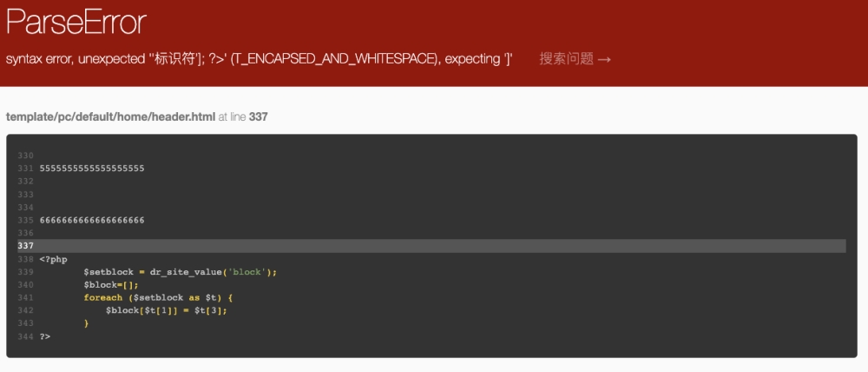Click the ParseError heading
This screenshot has height=372, width=868.
[x=76, y=23]
